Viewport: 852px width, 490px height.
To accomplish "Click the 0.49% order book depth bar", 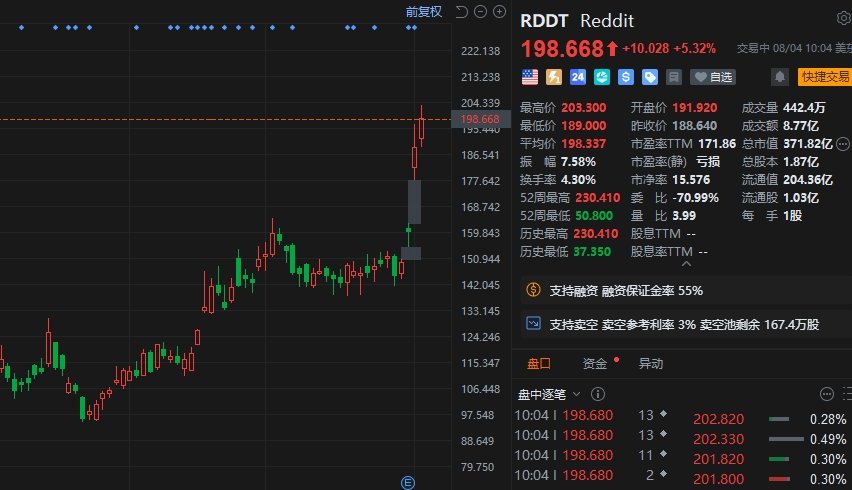I will tap(786, 439).
